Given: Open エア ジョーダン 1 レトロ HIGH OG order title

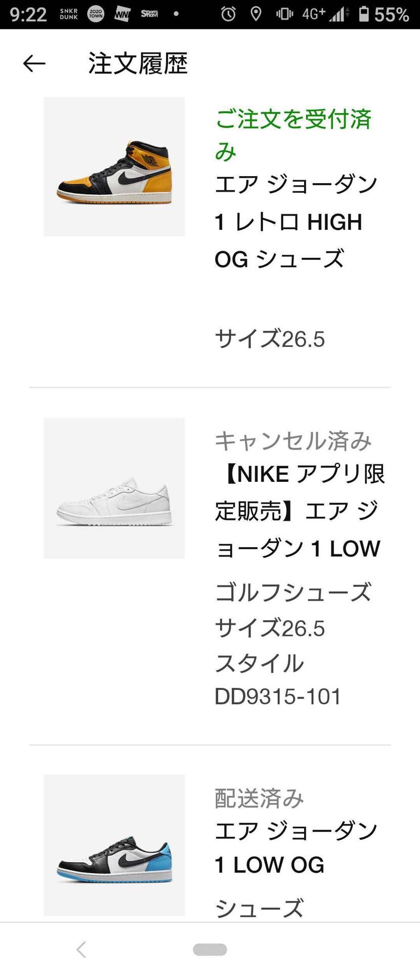Looking at the screenshot, I should (296, 221).
